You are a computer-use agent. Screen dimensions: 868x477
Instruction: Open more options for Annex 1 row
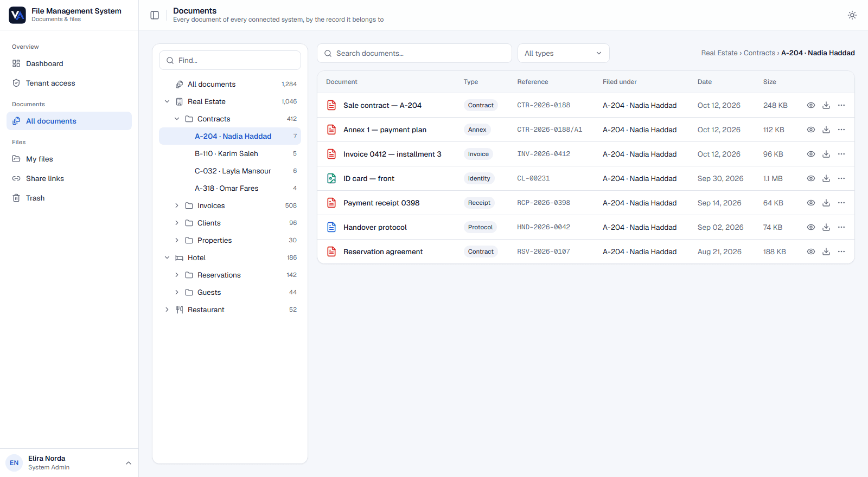(x=841, y=130)
